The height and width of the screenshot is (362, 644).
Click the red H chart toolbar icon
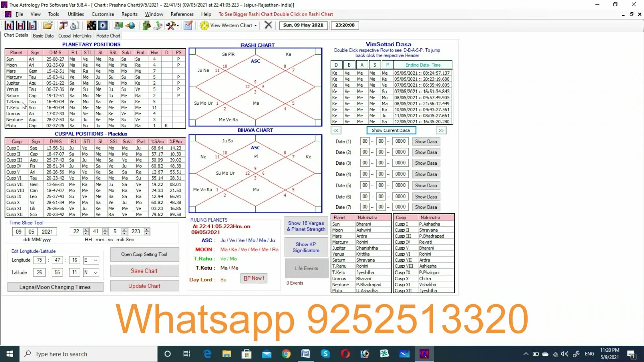(21, 25)
